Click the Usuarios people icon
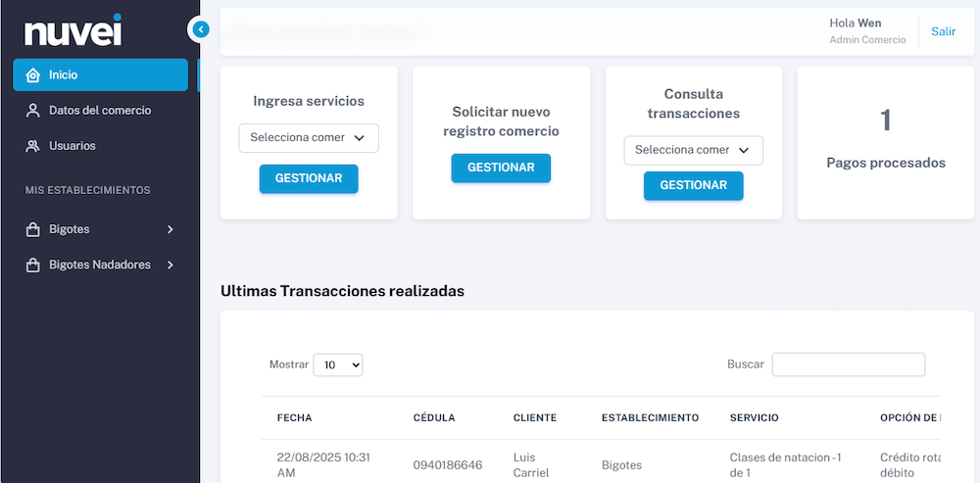Image resolution: width=980 pixels, height=483 pixels. (x=32, y=146)
